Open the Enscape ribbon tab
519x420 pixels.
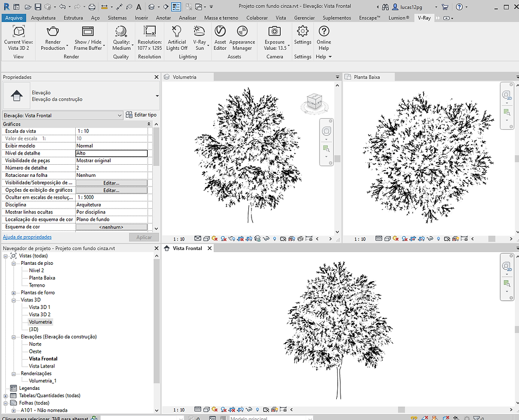pyautogui.click(x=370, y=18)
